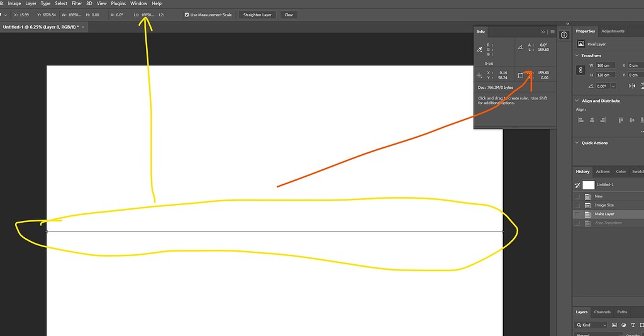The height and width of the screenshot is (336, 644).
Task: Select the Image Size history state
Action: (x=608, y=205)
